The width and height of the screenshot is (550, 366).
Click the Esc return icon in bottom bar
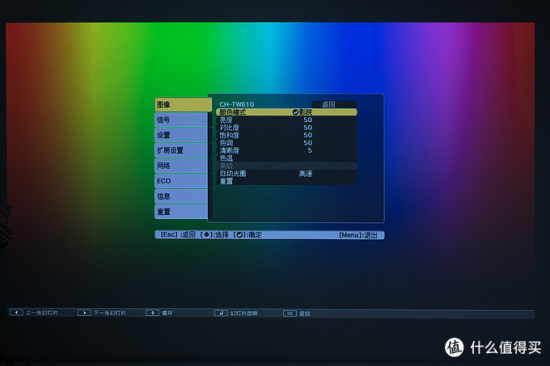[x=290, y=313]
